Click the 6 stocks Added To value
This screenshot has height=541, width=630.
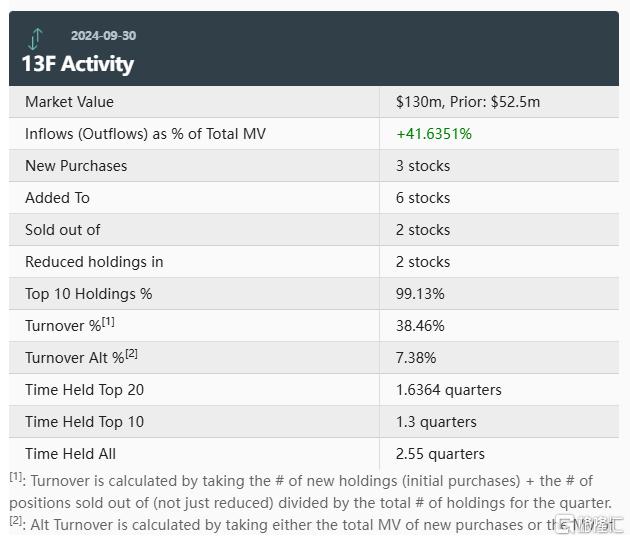point(423,198)
